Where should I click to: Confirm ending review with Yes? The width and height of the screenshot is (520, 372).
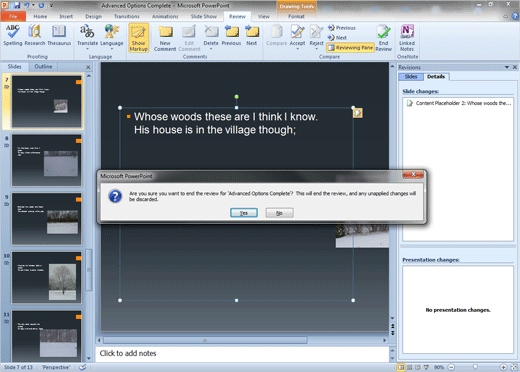pos(244,213)
